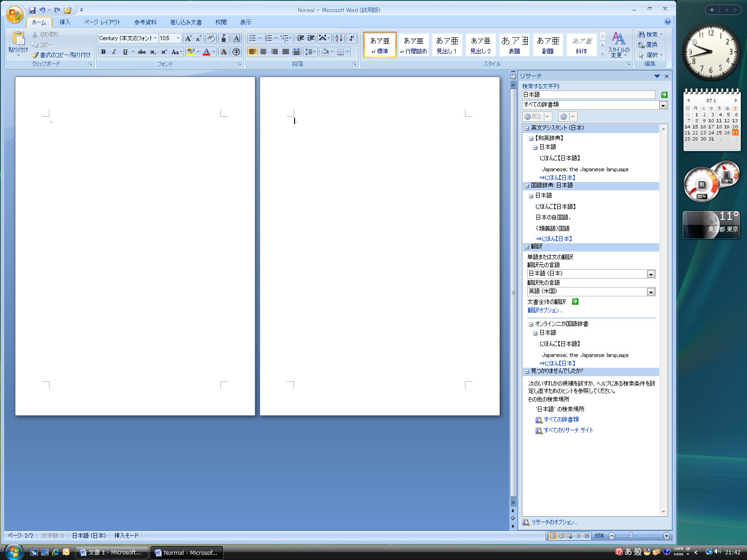Switch to 文書 1 taskbar window
Viewport: 747px width, 560px height.
point(111,552)
